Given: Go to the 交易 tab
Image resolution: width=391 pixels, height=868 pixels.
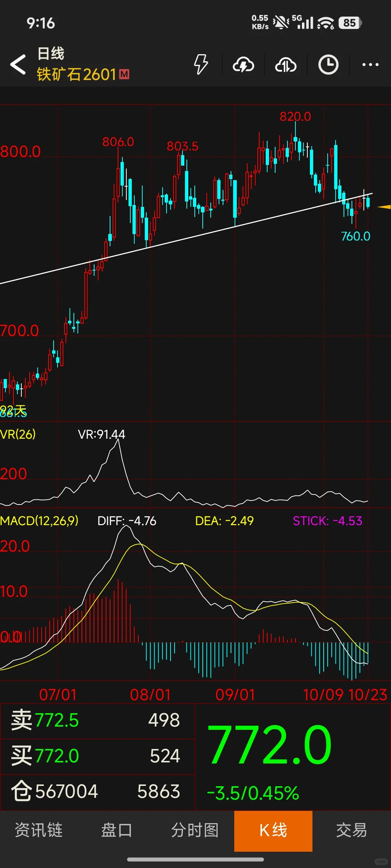Looking at the screenshot, I should [x=352, y=830].
